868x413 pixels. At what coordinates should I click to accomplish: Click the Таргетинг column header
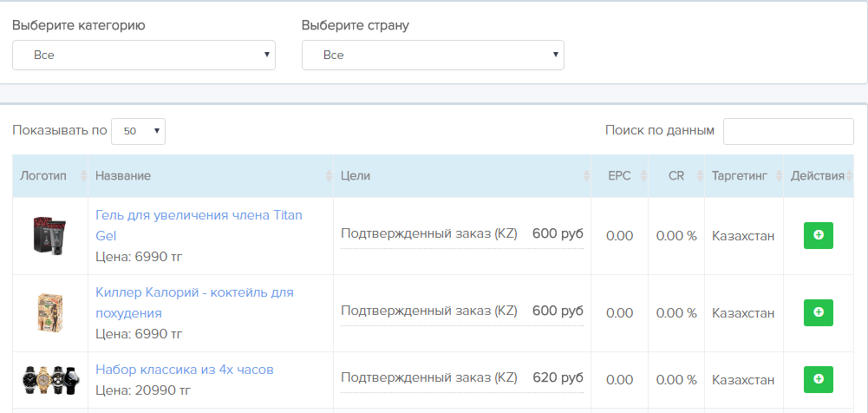[740, 176]
